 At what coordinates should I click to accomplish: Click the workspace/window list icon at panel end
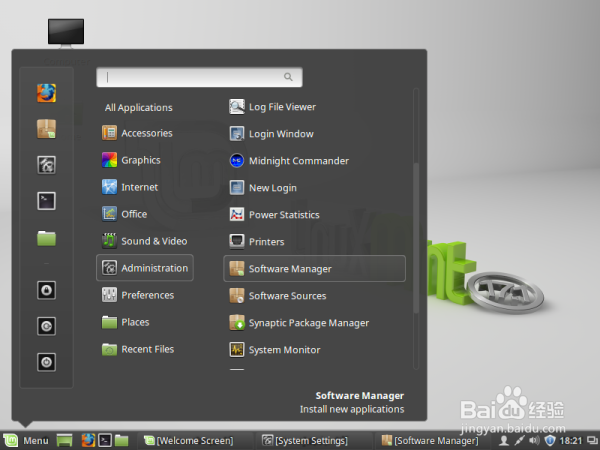[x=592, y=441]
